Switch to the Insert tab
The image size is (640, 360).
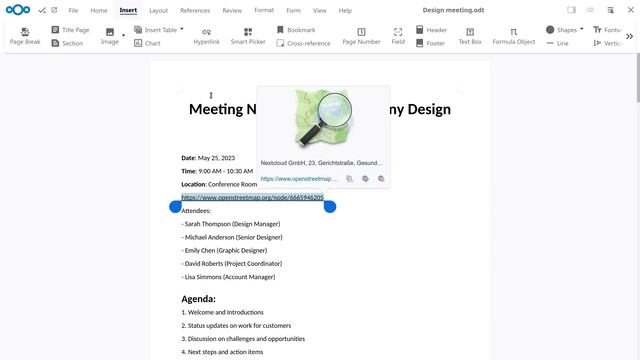(128, 10)
